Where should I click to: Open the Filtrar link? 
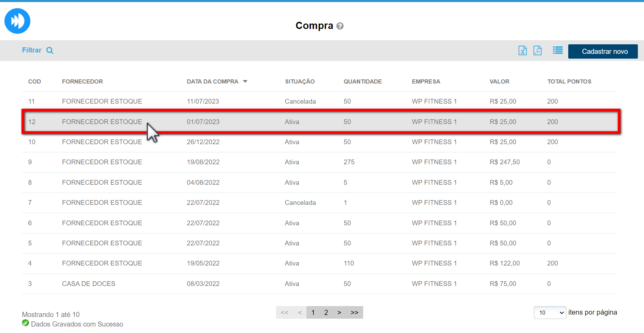point(32,50)
